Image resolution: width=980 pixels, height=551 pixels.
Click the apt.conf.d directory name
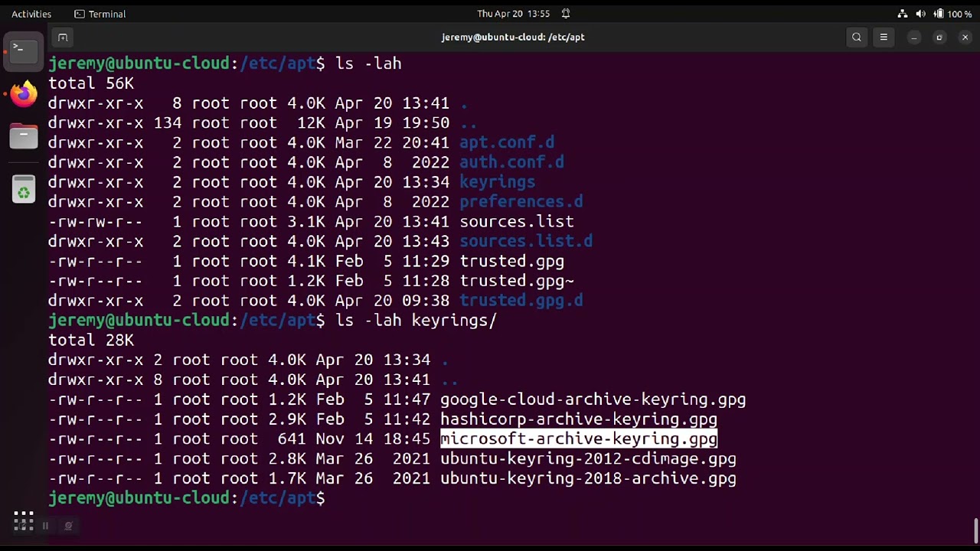507,142
